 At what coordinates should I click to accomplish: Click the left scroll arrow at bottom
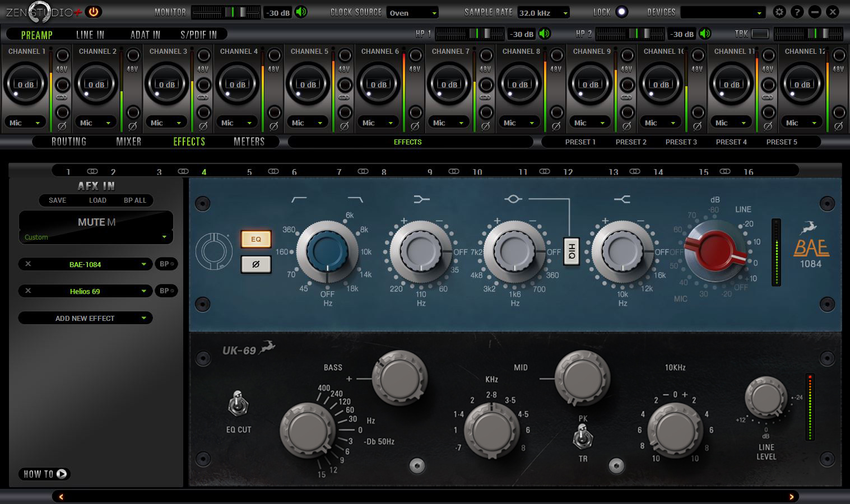point(61,497)
